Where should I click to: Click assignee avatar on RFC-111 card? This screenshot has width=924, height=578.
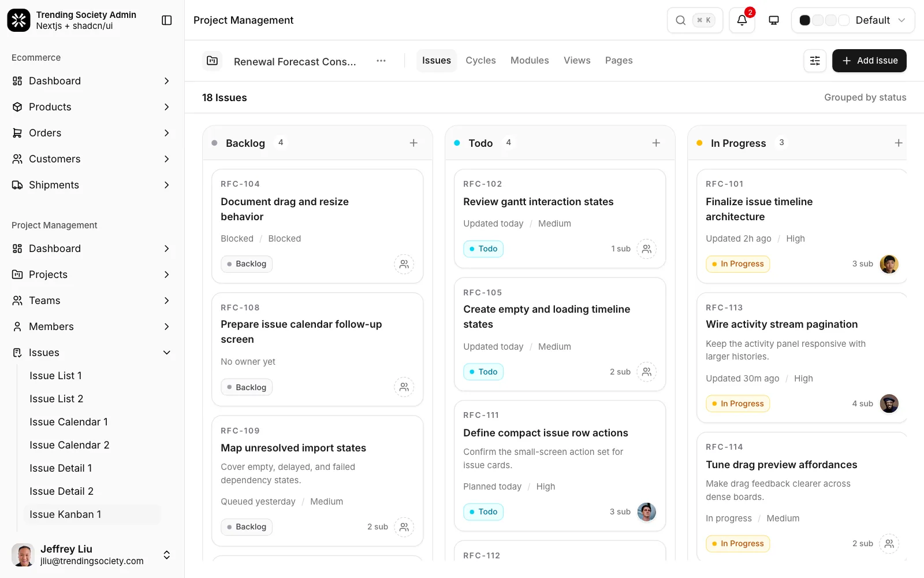tap(647, 512)
